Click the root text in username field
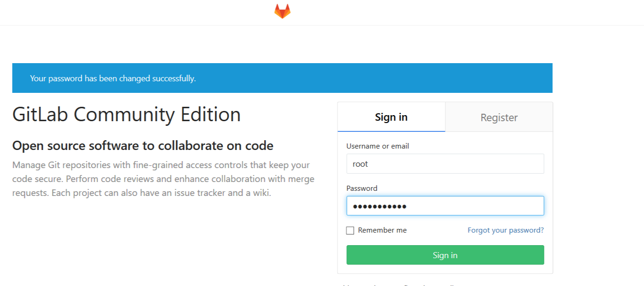644x286 pixels. (x=360, y=164)
